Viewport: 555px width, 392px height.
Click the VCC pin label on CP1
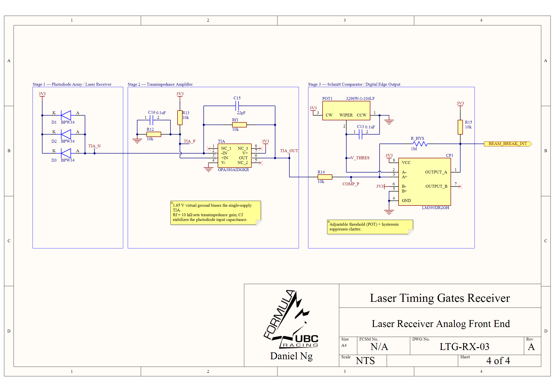(406, 163)
